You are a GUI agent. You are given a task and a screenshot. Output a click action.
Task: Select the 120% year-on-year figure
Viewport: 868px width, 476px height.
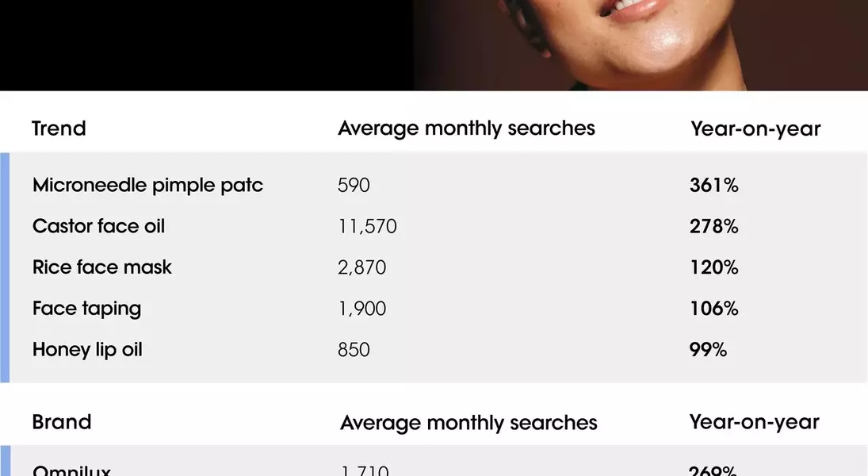[713, 267]
